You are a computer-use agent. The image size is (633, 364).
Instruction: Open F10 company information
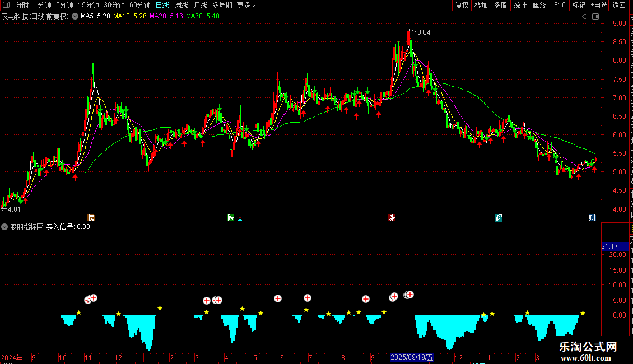click(560, 5)
